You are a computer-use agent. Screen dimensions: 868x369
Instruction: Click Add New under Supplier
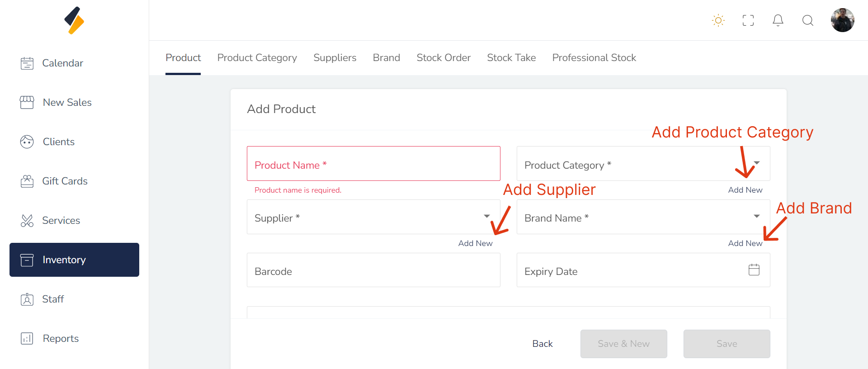pos(475,243)
